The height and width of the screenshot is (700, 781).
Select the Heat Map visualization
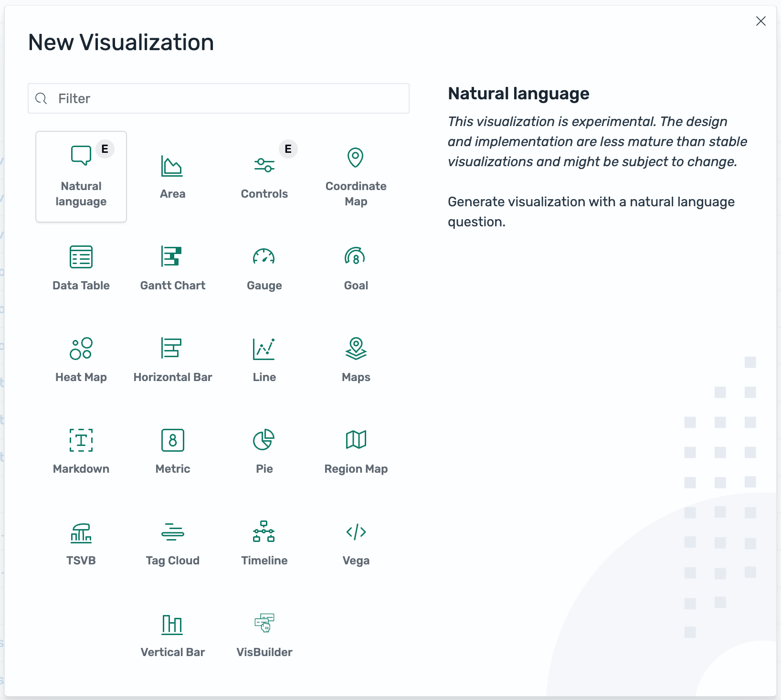click(81, 359)
